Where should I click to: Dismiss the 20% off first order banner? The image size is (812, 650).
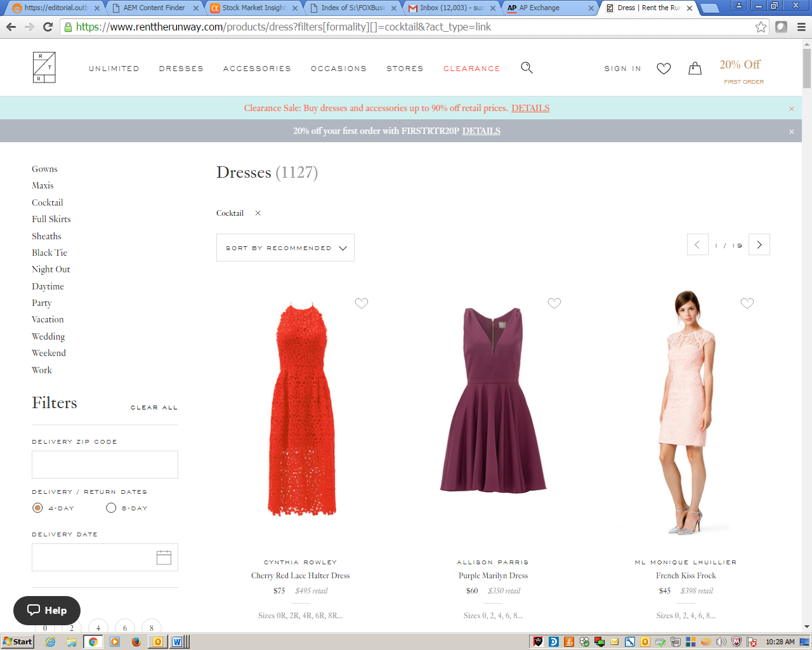792,131
